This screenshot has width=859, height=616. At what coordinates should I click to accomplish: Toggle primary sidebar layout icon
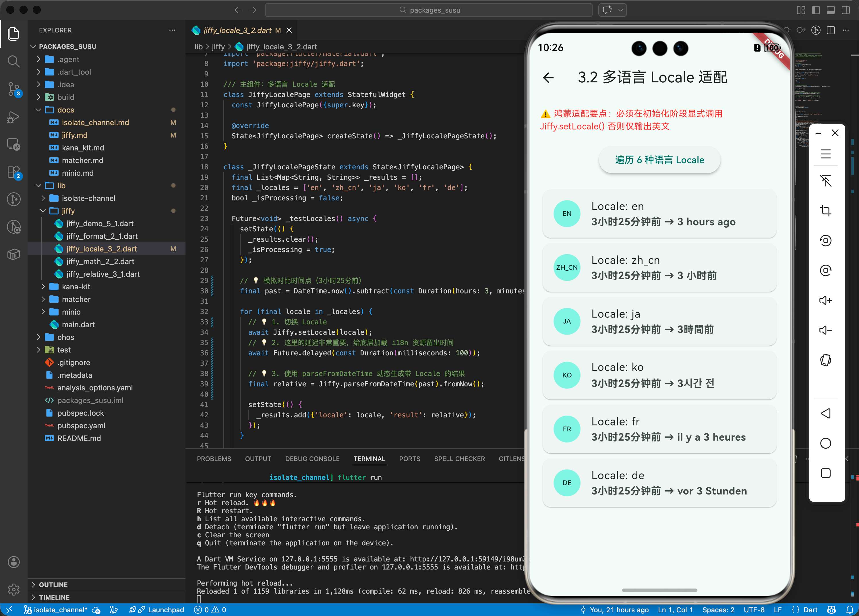click(x=816, y=10)
